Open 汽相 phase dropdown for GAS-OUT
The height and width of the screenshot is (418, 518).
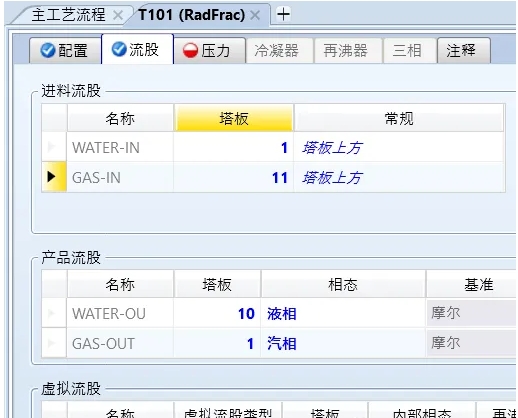click(343, 343)
